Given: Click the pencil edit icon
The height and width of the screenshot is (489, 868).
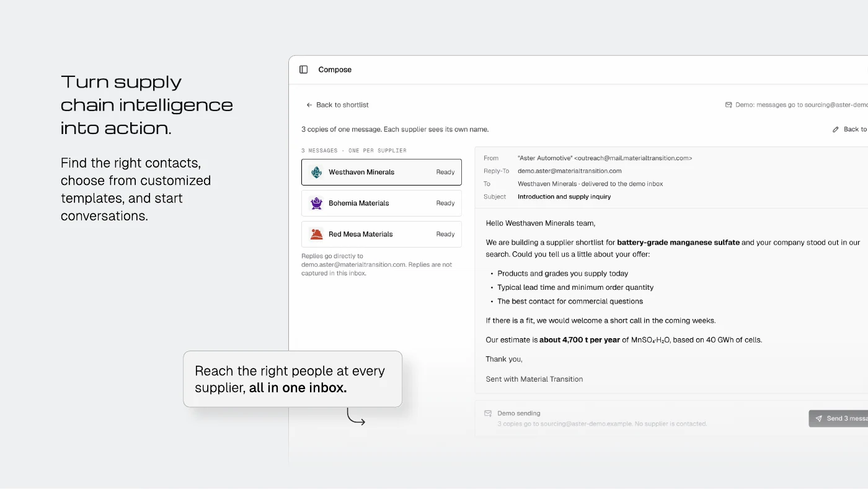Looking at the screenshot, I should click(x=836, y=130).
